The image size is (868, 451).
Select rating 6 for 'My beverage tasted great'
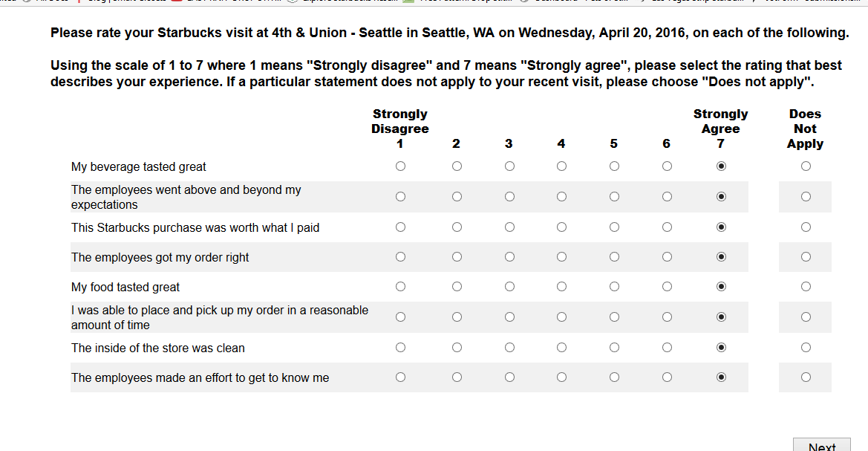tap(667, 166)
